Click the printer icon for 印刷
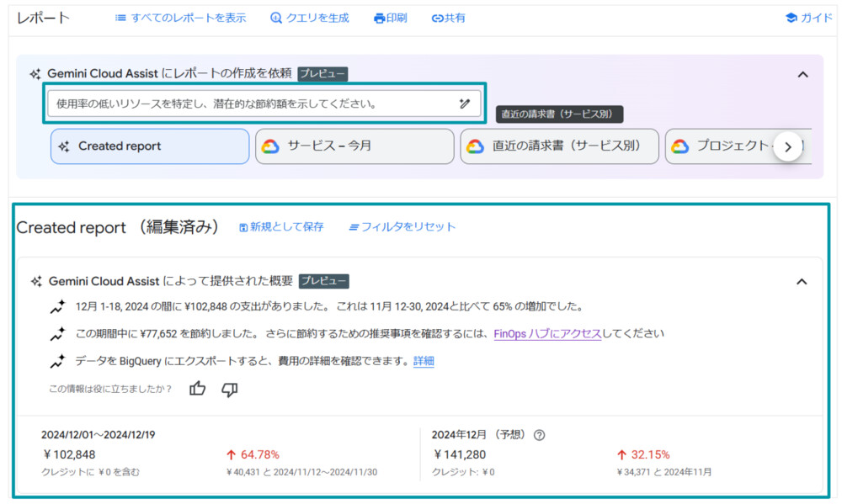Viewport: 842px width, 504px height. point(379,19)
